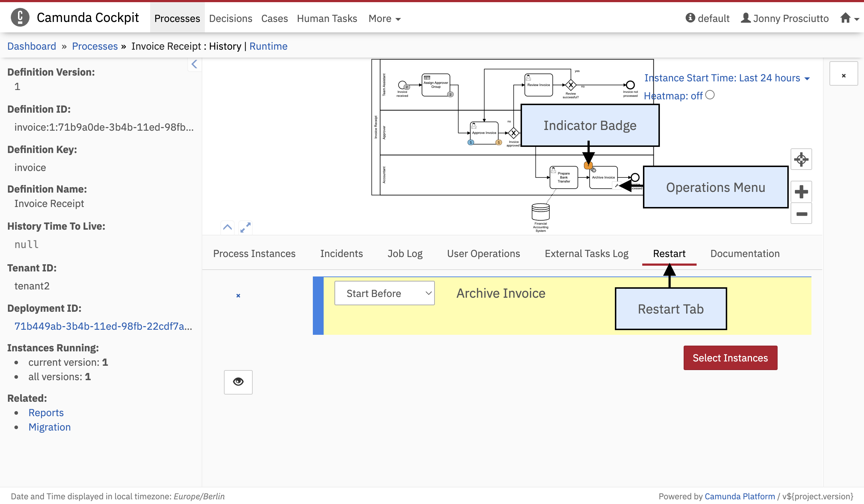
Task: Select the Archive Invoice task in diagram
Action: (603, 177)
